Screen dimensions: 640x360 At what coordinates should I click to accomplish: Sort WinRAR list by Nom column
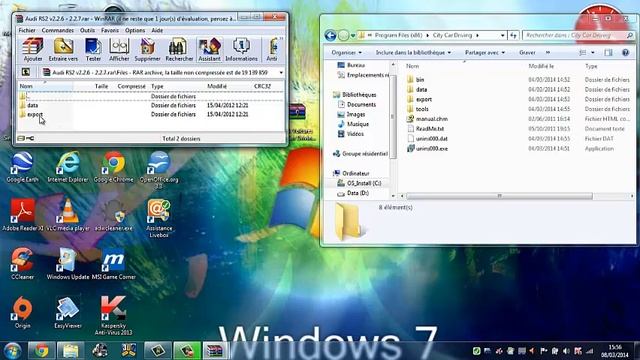(45, 86)
